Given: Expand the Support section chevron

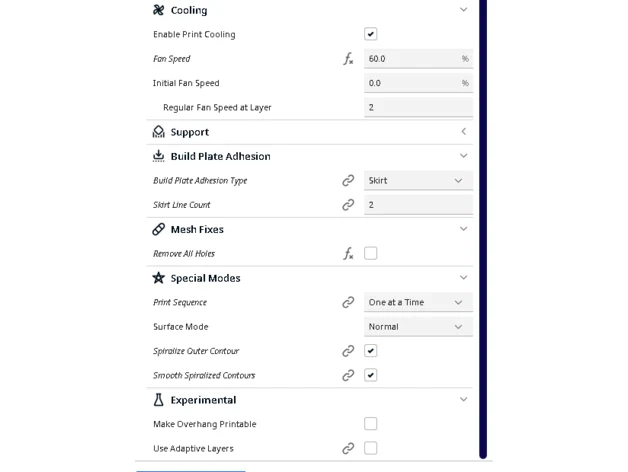Looking at the screenshot, I should [463, 131].
